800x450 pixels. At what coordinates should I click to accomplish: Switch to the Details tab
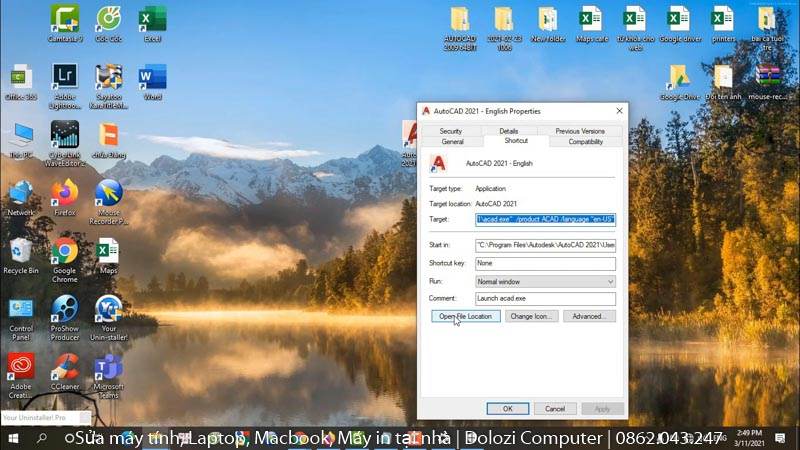click(x=508, y=131)
